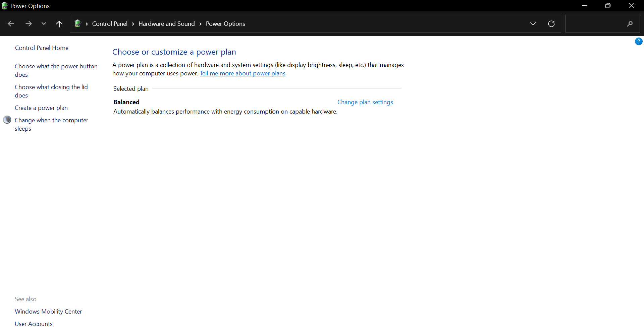644x333 pixels.
Task: Expand the breadcrumb separator after Control Panel
Action: [x=133, y=24]
